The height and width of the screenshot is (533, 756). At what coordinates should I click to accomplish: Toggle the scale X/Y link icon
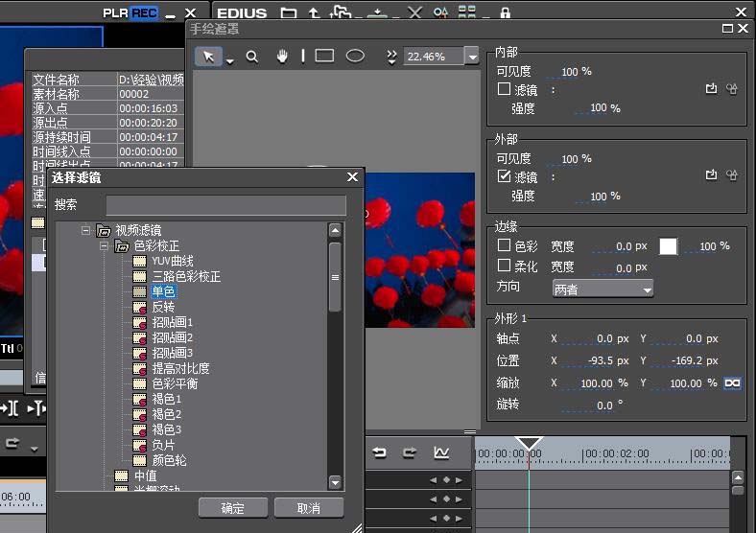pyautogui.click(x=733, y=382)
